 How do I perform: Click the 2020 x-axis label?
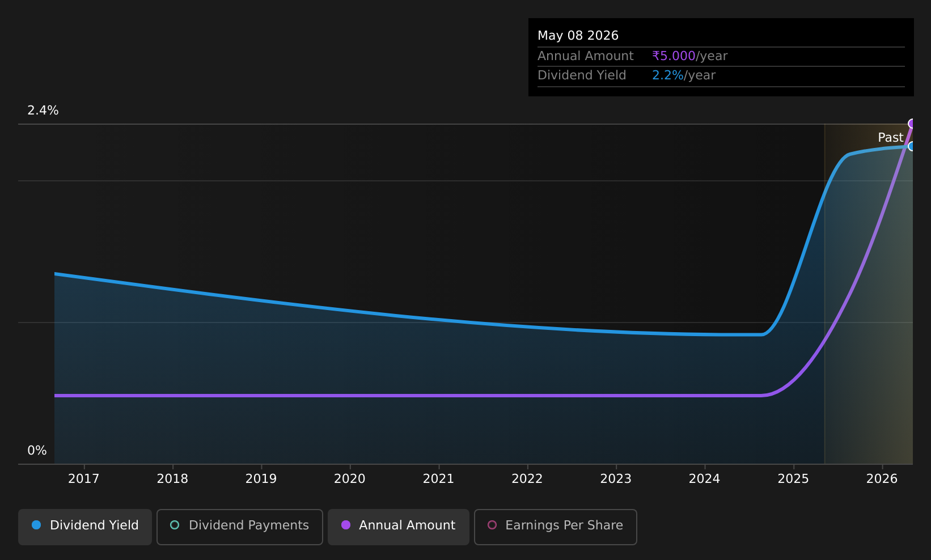tap(350, 479)
